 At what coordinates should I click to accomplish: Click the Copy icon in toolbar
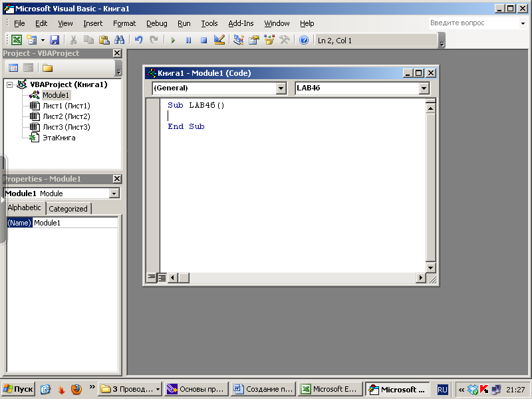88,40
